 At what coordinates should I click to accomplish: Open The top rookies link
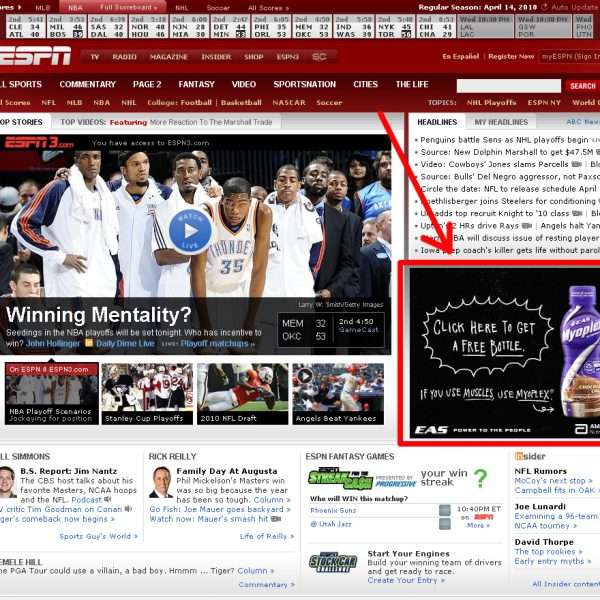(548, 551)
